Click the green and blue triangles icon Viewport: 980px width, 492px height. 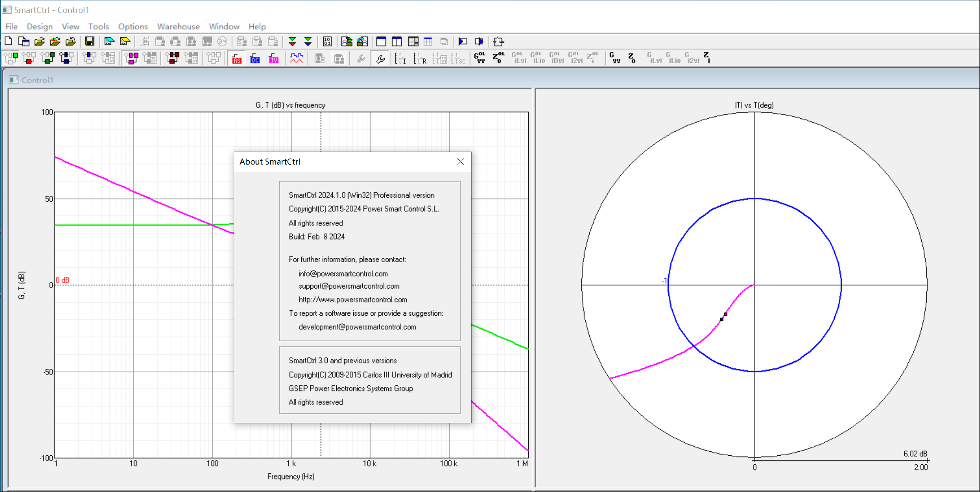click(308, 41)
